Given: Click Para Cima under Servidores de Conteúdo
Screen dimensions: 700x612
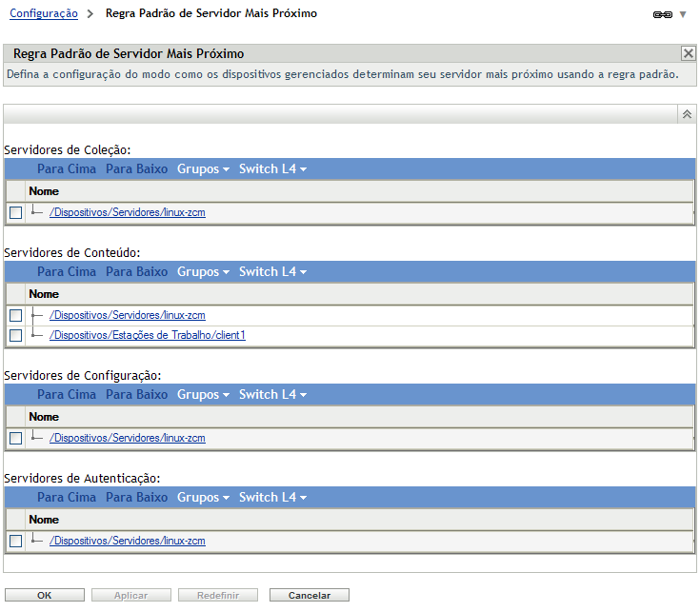Looking at the screenshot, I should tap(67, 271).
